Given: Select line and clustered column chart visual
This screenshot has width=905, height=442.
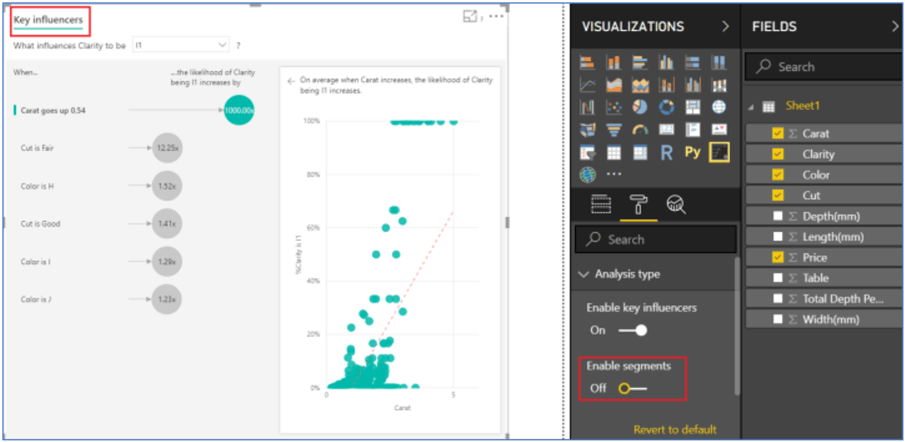Looking at the screenshot, I should point(693,85).
